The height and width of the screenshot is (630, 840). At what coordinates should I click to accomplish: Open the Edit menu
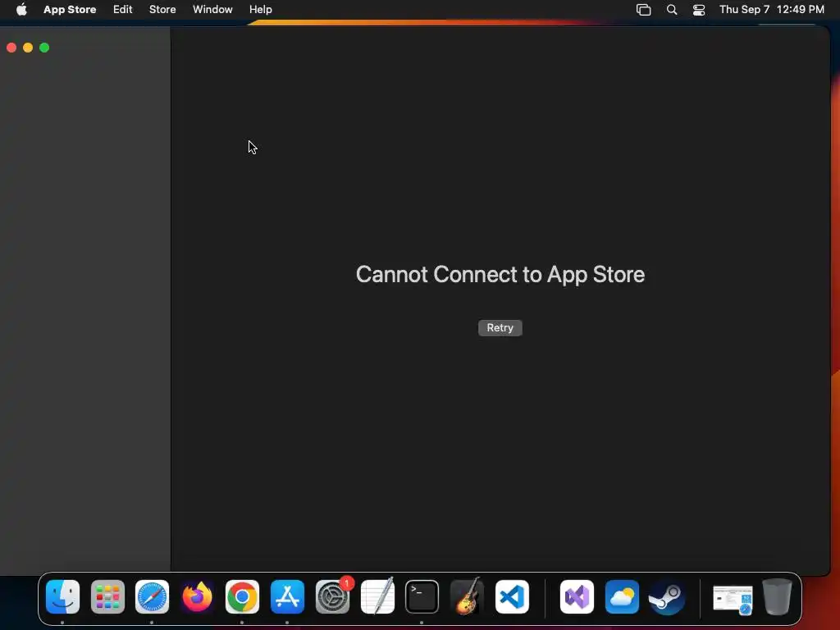tap(123, 10)
